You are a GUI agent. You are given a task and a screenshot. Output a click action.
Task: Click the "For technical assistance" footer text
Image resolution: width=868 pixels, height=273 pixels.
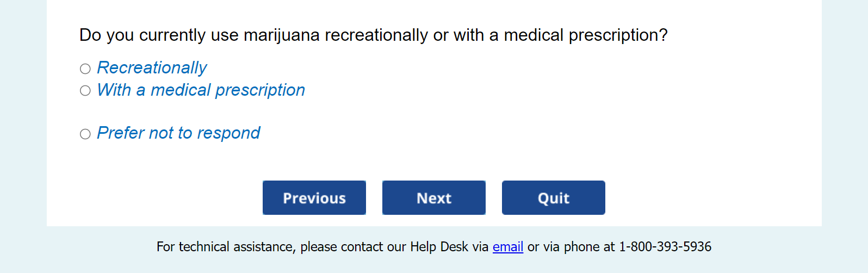point(225,247)
